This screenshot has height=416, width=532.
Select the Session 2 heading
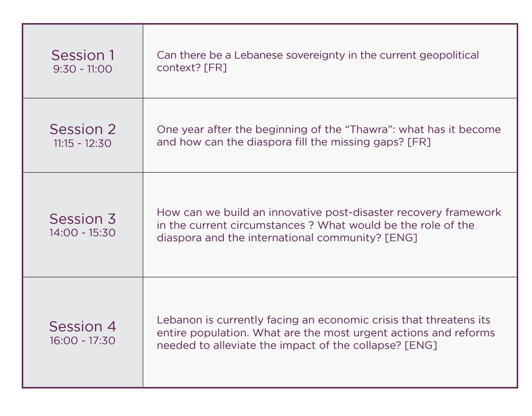83,129
